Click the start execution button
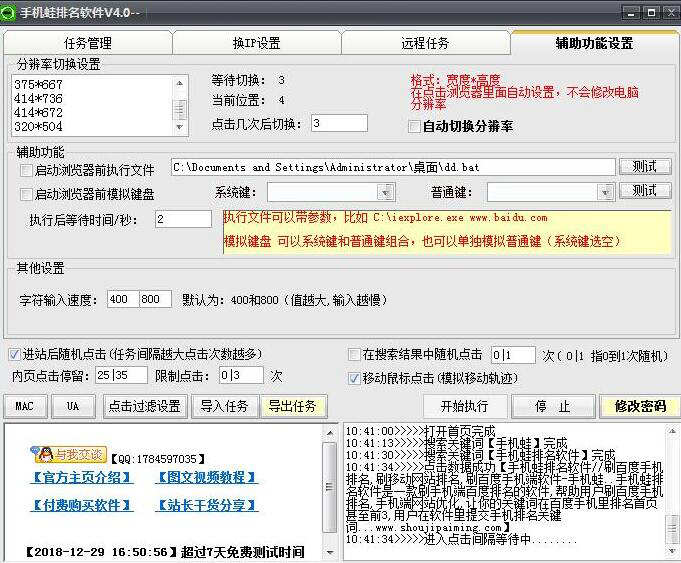 [x=464, y=406]
